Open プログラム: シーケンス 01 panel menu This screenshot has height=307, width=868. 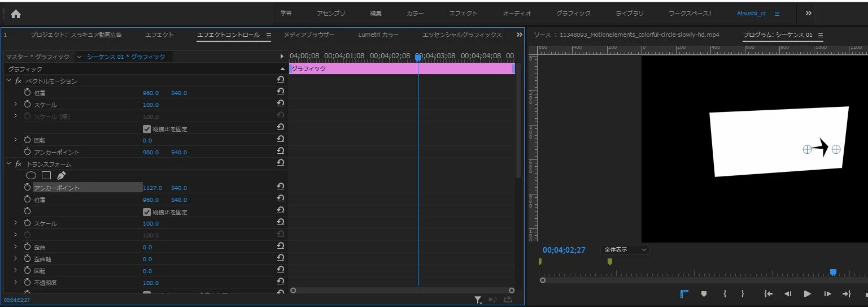point(821,35)
